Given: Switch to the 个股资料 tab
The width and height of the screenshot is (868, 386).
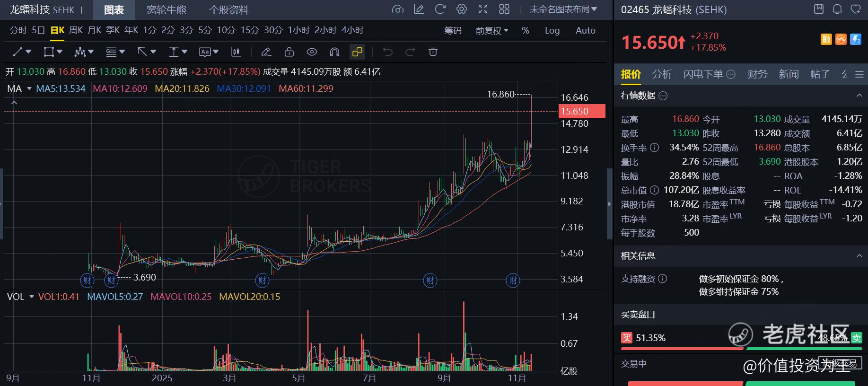Looking at the screenshot, I should click(229, 10).
